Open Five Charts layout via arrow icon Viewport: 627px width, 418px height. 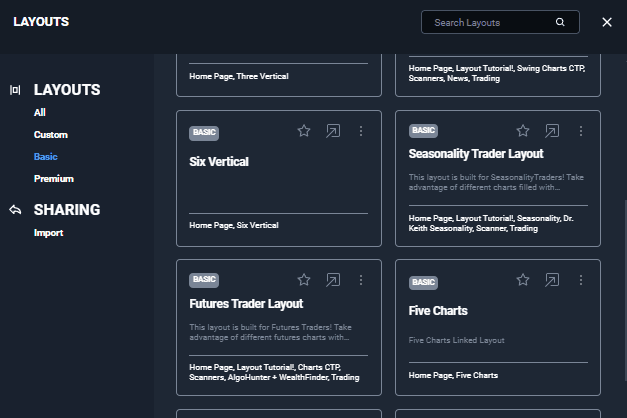(x=552, y=280)
